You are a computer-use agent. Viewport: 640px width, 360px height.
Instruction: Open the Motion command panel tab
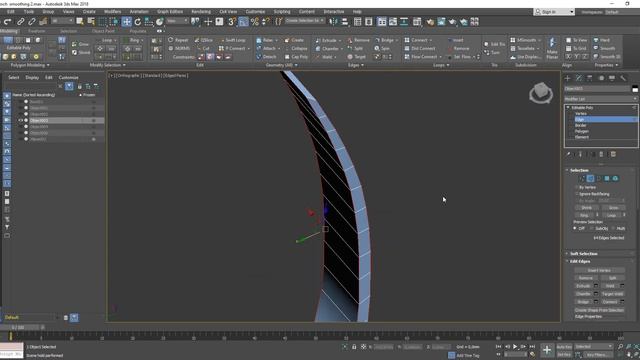pos(601,78)
